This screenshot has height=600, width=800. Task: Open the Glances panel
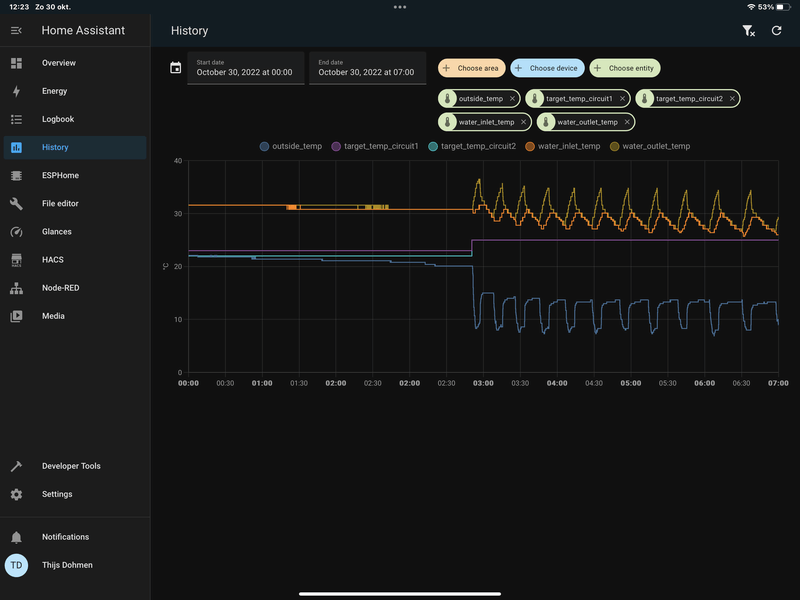(75, 232)
